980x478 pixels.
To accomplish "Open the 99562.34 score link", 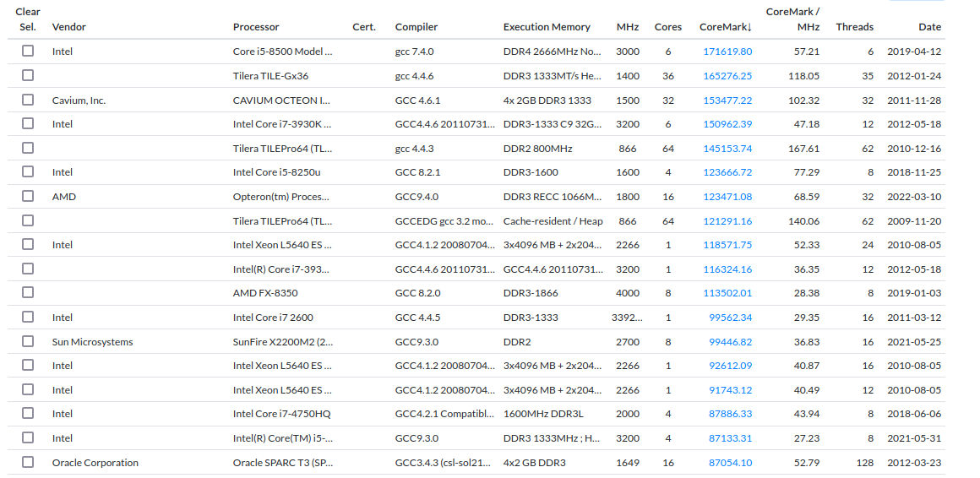I will click(x=730, y=317).
